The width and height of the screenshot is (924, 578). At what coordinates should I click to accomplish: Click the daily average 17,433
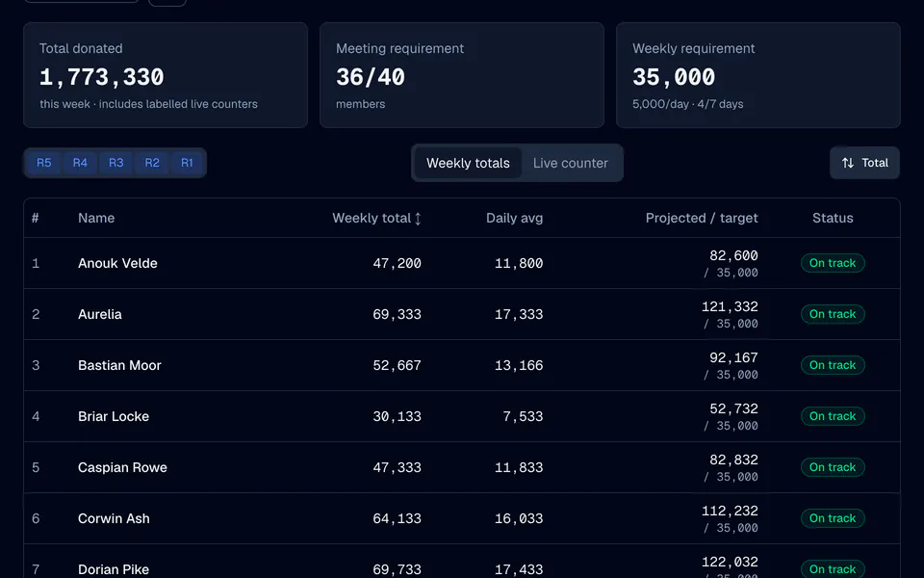click(519, 569)
